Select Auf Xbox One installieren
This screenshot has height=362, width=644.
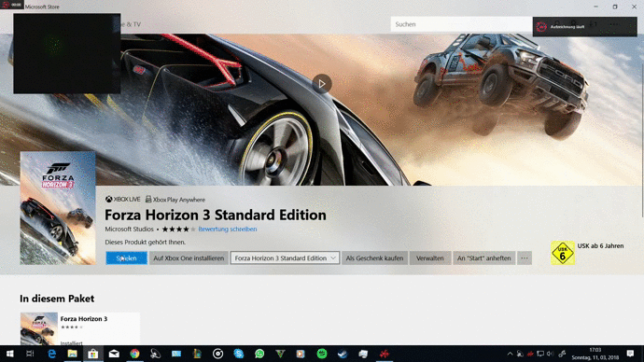pyautogui.click(x=189, y=258)
